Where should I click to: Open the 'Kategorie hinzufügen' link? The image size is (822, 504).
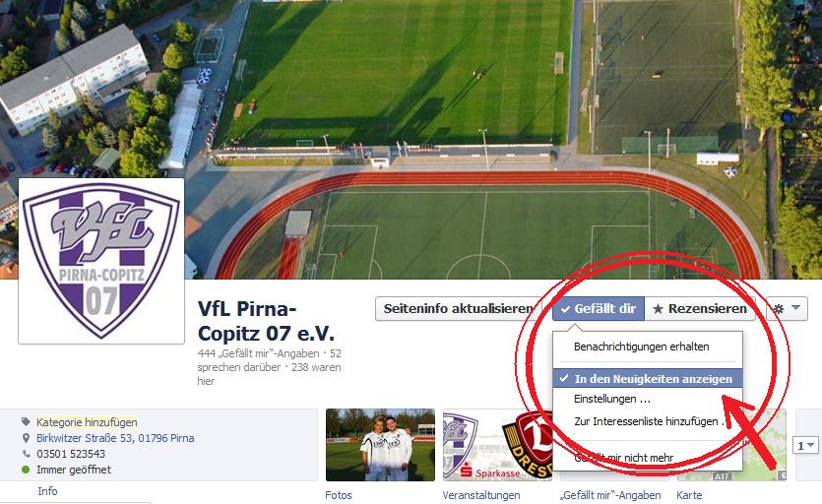coord(87,422)
